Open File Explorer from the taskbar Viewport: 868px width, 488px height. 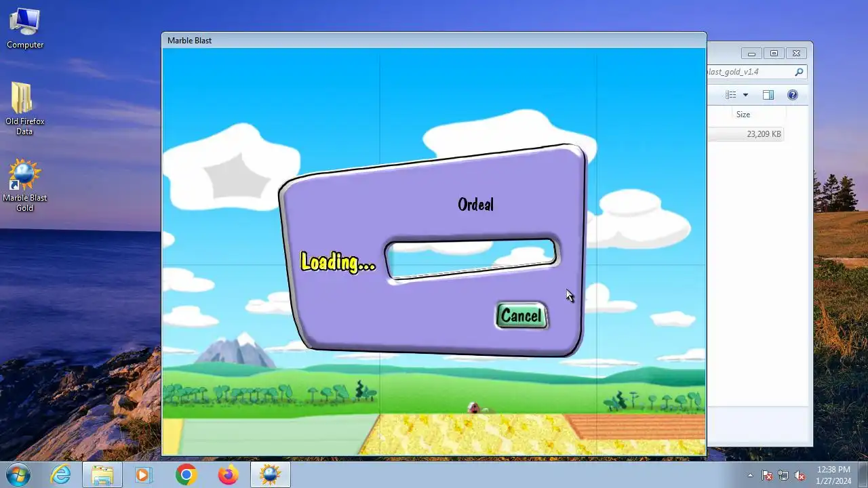[x=102, y=475]
